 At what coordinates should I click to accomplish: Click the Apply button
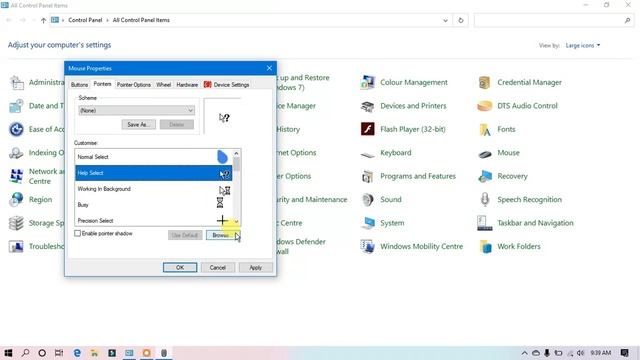click(256, 267)
